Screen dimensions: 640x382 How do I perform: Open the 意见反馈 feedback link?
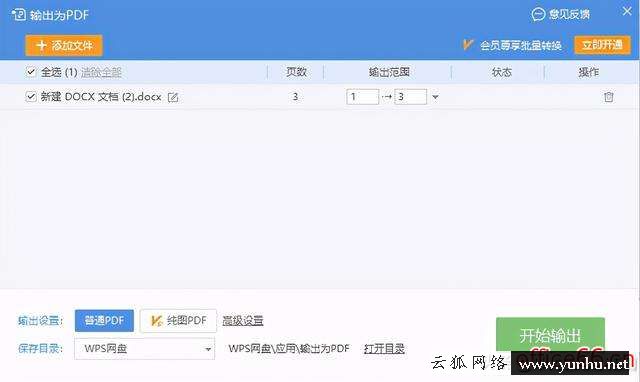[561, 15]
